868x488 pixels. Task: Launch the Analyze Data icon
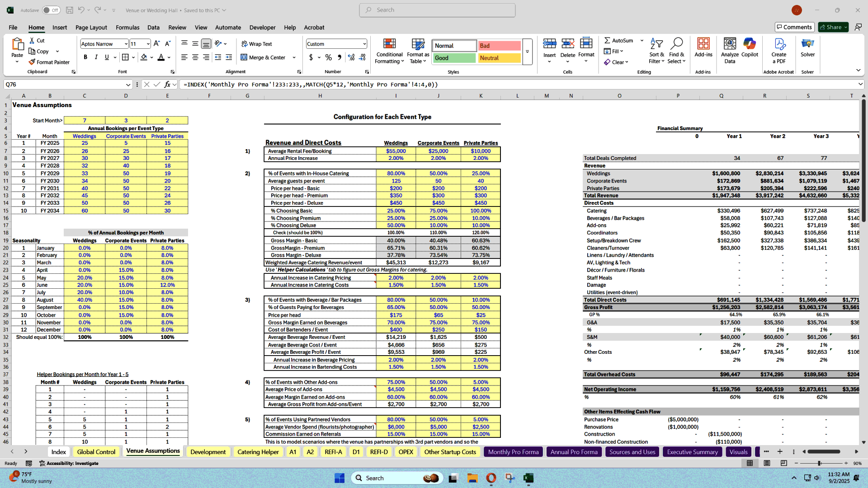pyautogui.click(x=730, y=44)
